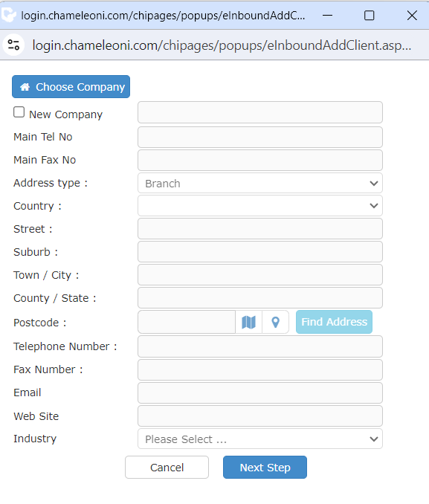The height and width of the screenshot is (504, 429).
Task: Click the browser URL address bar
Action: (222, 45)
